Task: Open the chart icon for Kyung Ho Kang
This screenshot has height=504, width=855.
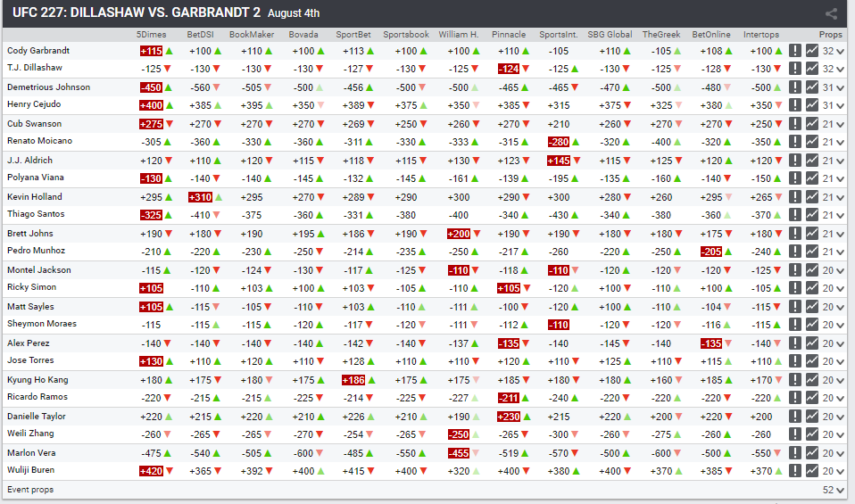Action: pyautogui.click(x=812, y=380)
